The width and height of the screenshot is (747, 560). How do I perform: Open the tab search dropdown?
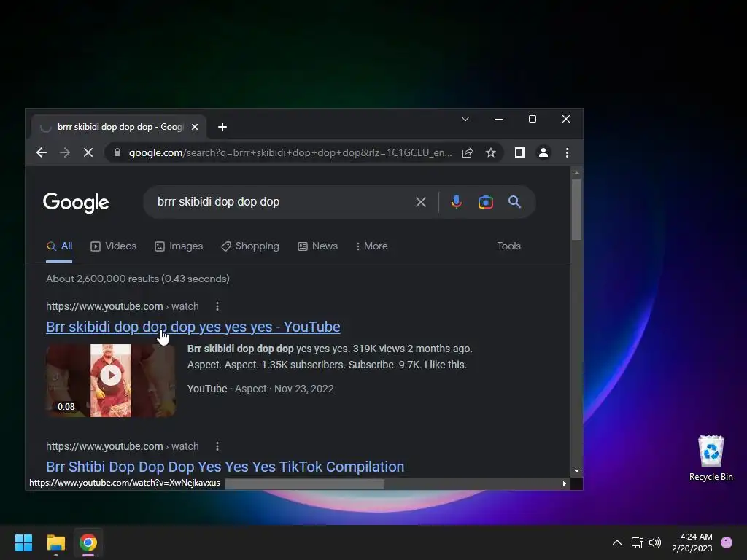(465, 119)
